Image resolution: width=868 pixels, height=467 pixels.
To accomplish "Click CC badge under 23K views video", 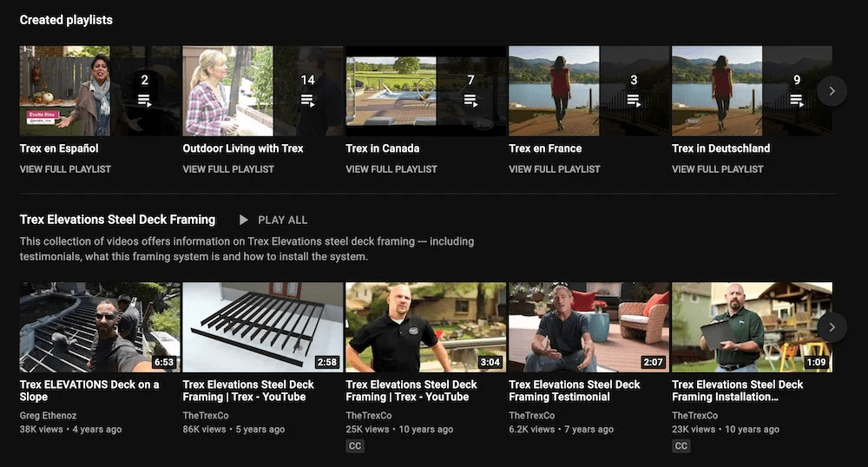I will click(681, 445).
